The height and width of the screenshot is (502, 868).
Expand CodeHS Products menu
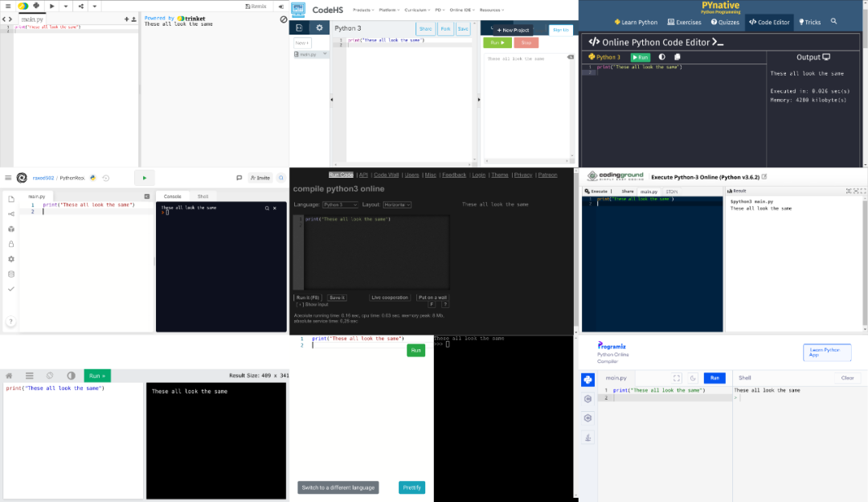[363, 10]
